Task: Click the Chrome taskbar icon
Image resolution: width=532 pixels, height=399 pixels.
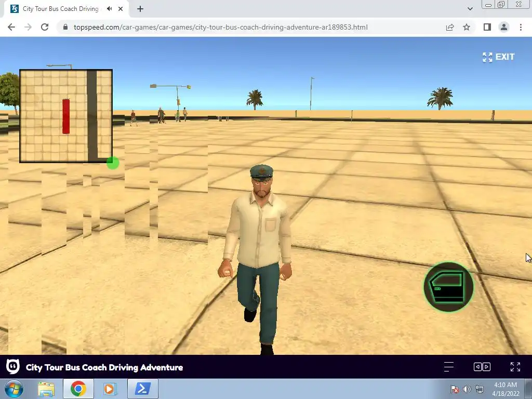Action: [x=78, y=389]
